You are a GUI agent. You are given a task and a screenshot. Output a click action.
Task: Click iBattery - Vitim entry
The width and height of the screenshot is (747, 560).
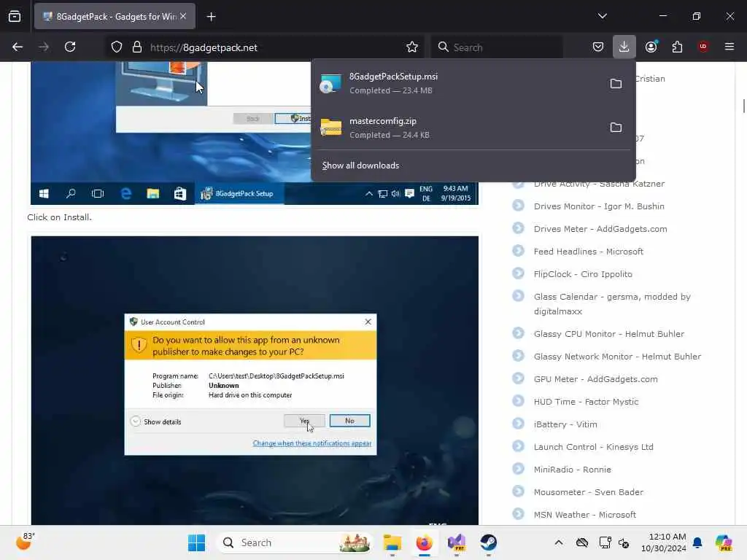pos(565,424)
